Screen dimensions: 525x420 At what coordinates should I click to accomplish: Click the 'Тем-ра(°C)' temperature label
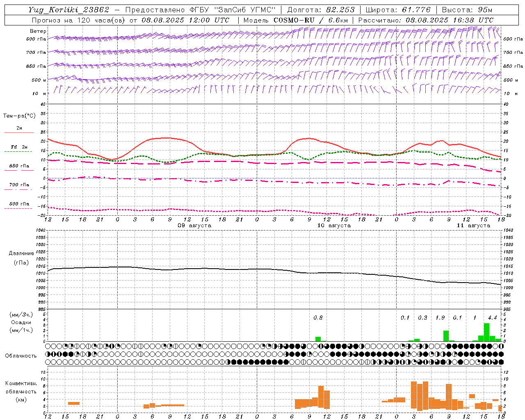19,116
